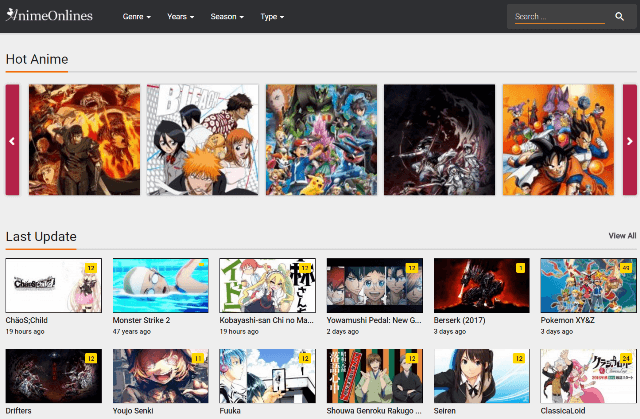This screenshot has height=419, width=640.
Task: Open the Season dropdown menu
Action: [227, 17]
